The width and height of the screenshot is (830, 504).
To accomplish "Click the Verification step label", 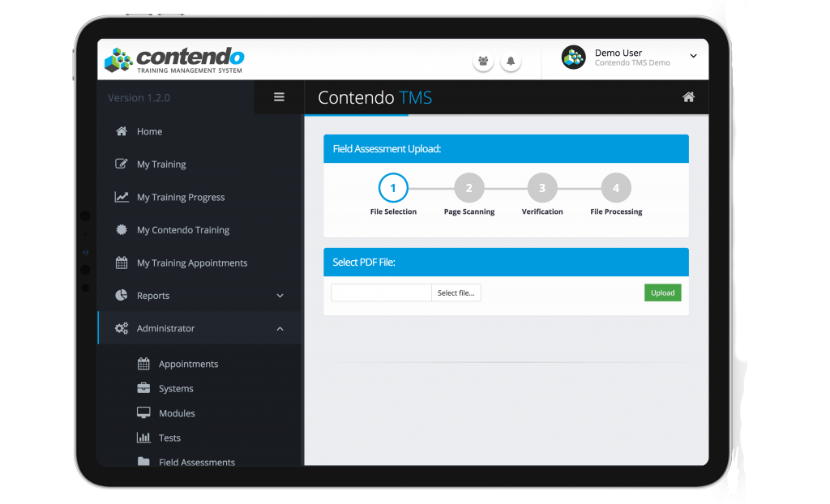I will click(542, 211).
